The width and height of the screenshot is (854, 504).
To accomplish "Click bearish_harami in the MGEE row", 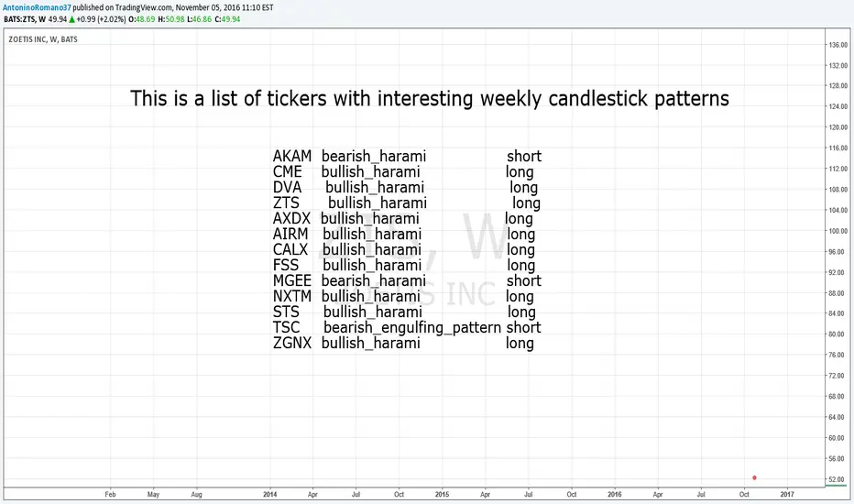I will pyautogui.click(x=374, y=281).
